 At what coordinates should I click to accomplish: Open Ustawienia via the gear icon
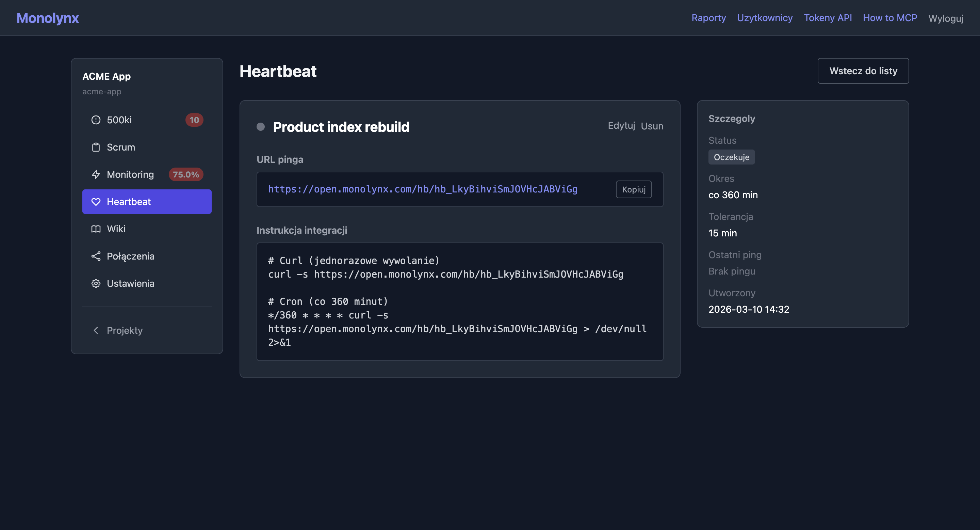click(x=96, y=283)
